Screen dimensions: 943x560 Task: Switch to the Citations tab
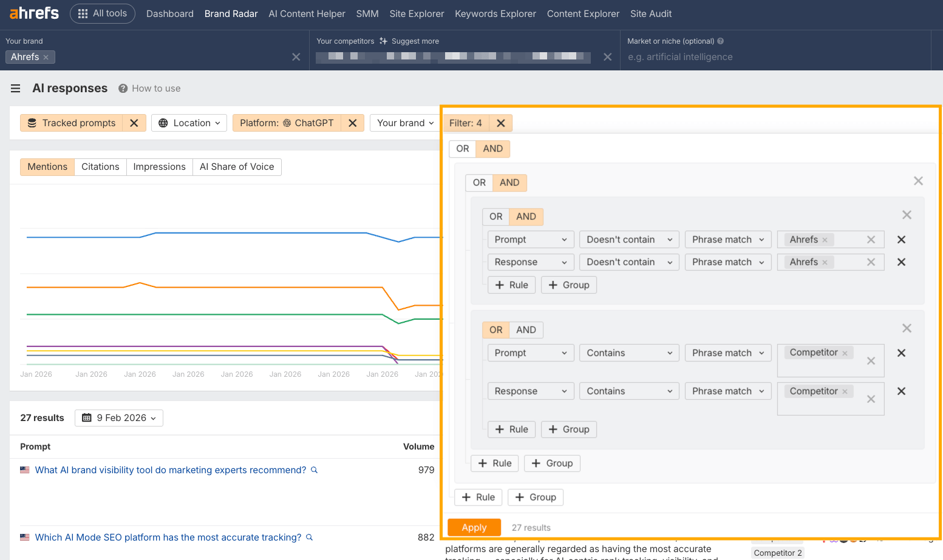100,166
